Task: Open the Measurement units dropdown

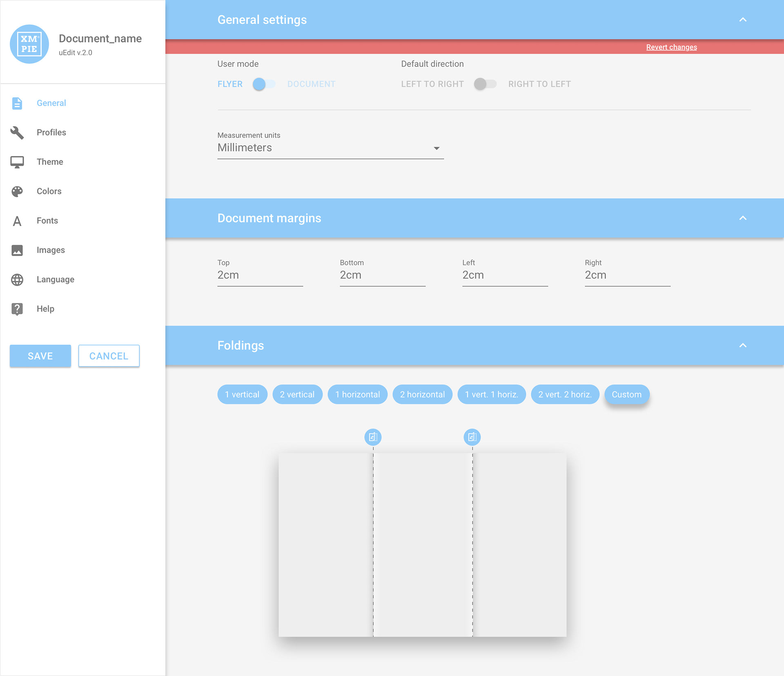Action: [x=331, y=148]
